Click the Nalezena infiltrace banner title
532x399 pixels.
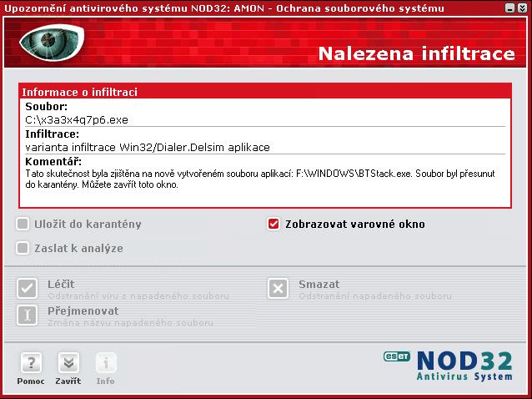417,53
